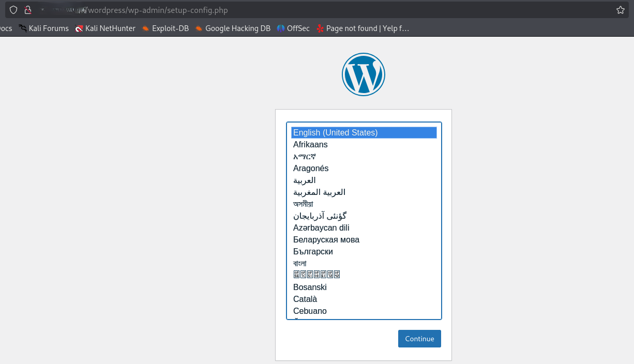Viewport: 634px width, 364px height.
Task: Select English (United States) language
Action: pyautogui.click(x=336, y=133)
